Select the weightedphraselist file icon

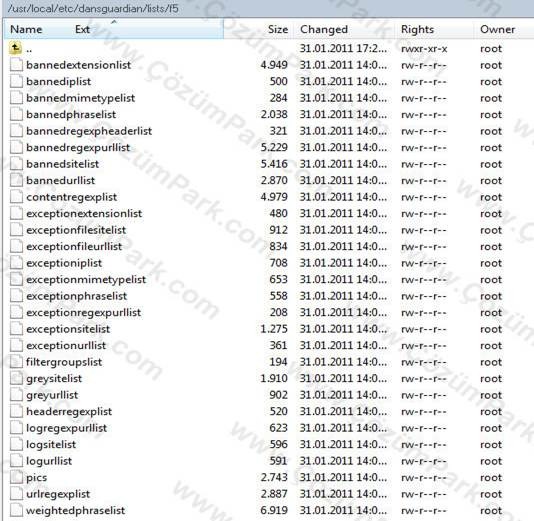[x=16, y=510]
